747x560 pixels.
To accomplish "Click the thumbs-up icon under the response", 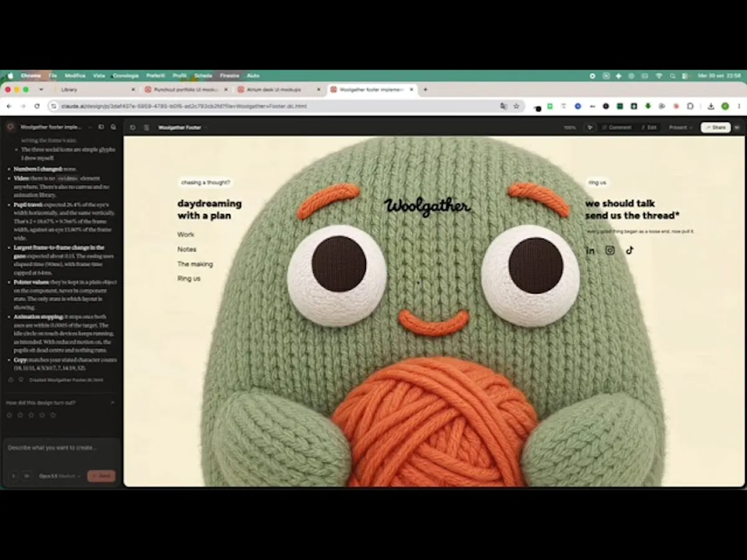I will coord(11,380).
